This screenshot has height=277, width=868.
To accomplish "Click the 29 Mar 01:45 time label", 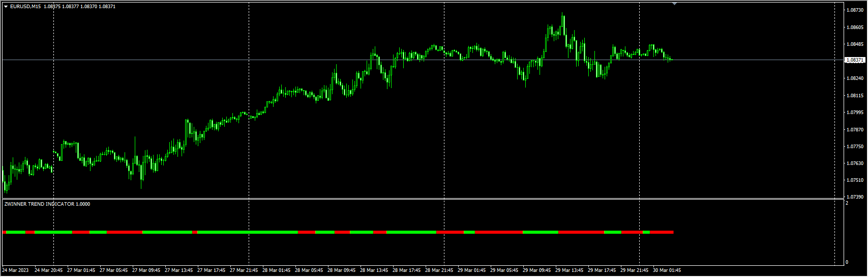I will 472,270.
